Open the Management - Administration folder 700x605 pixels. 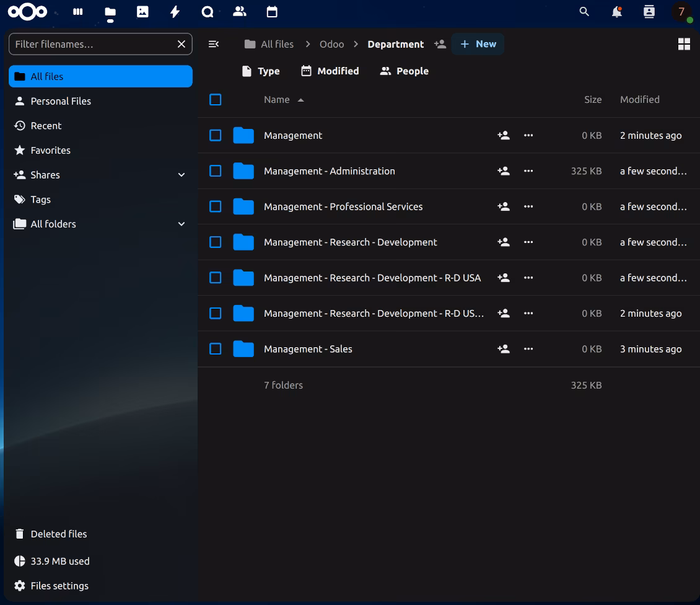[329, 170]
